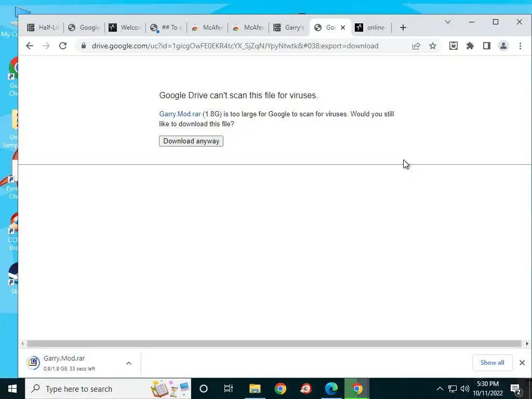Viewport: 532px width, 399px height.
Task: Open the notification center icon
Action: coord(516,389)
